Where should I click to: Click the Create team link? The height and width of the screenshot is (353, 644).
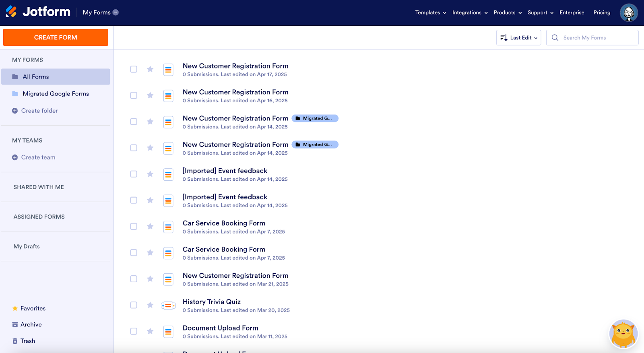point(38,157)
